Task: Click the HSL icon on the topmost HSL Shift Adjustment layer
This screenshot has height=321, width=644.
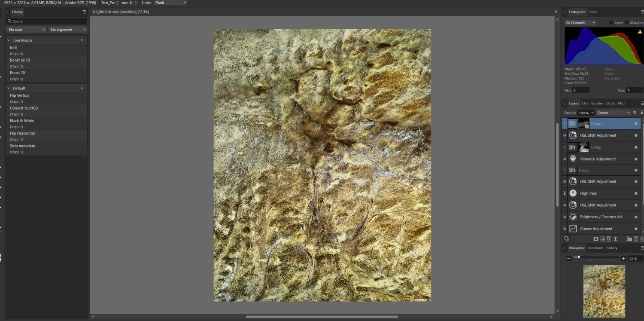Action: (573, 135)
